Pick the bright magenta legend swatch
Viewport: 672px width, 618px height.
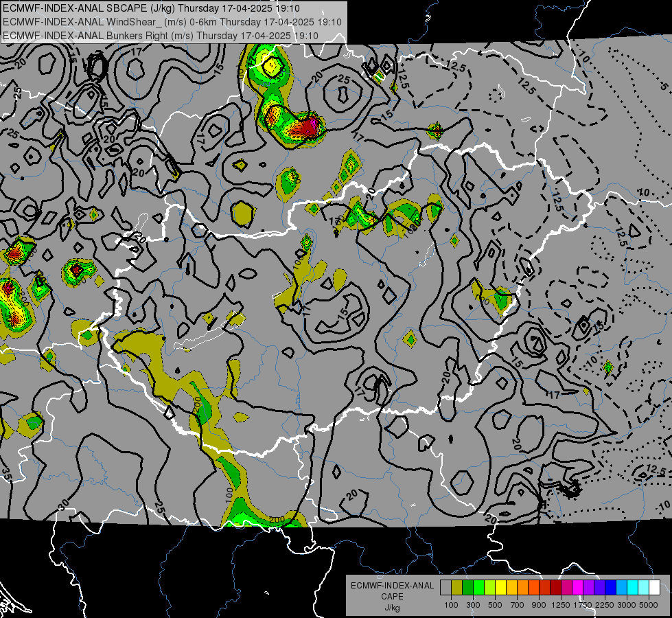tap(578, 587)
